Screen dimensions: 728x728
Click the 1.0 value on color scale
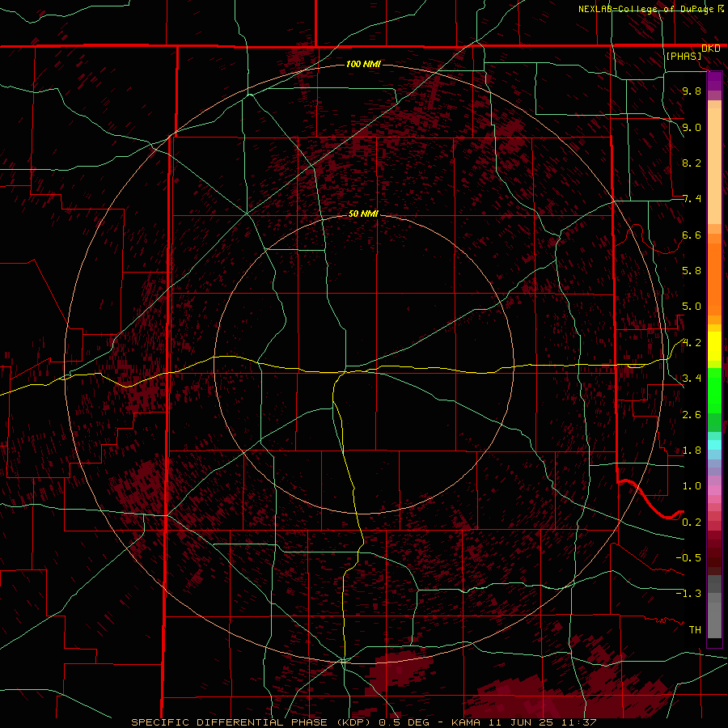coord(692,486)
